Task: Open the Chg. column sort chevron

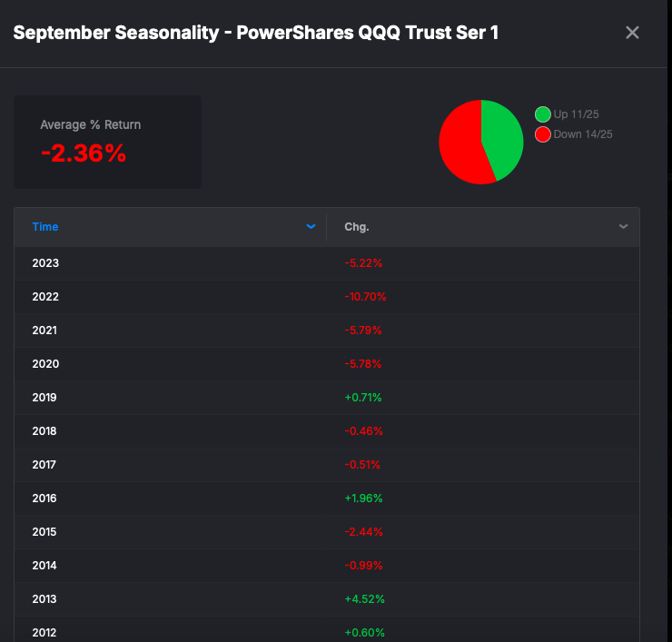Action: (624, 226)
